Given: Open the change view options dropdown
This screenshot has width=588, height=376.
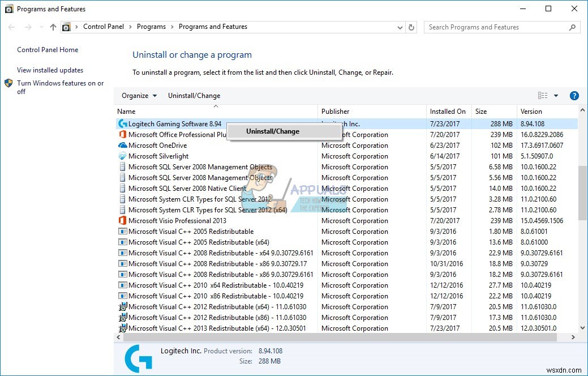Looking at the screenshot, I should tap(555, 95).
